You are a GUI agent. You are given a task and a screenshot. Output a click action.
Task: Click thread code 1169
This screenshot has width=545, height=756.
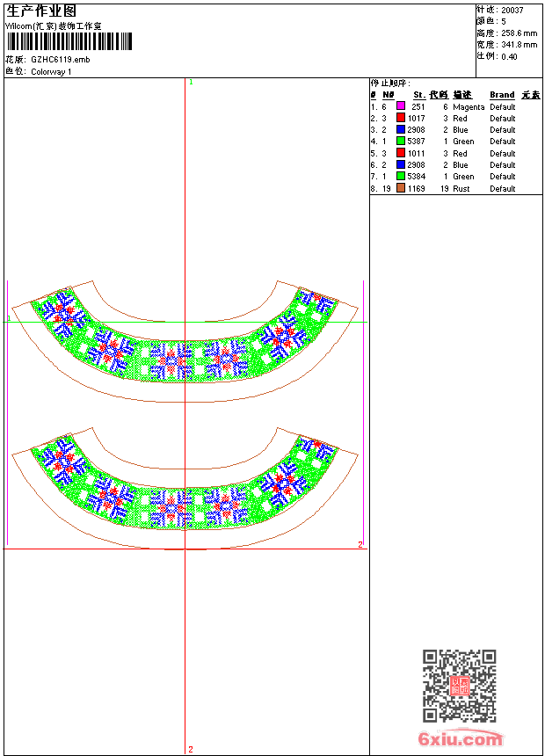417,188
